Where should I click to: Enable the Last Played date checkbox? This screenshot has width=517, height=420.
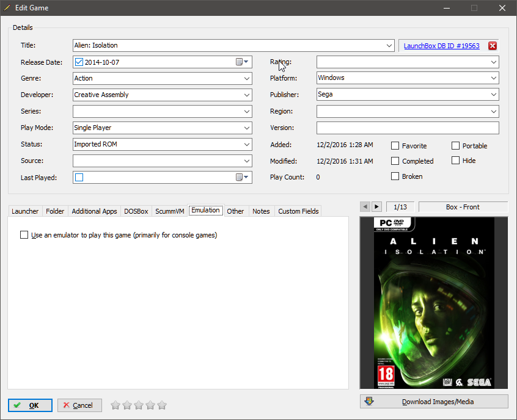click(79, 177)
